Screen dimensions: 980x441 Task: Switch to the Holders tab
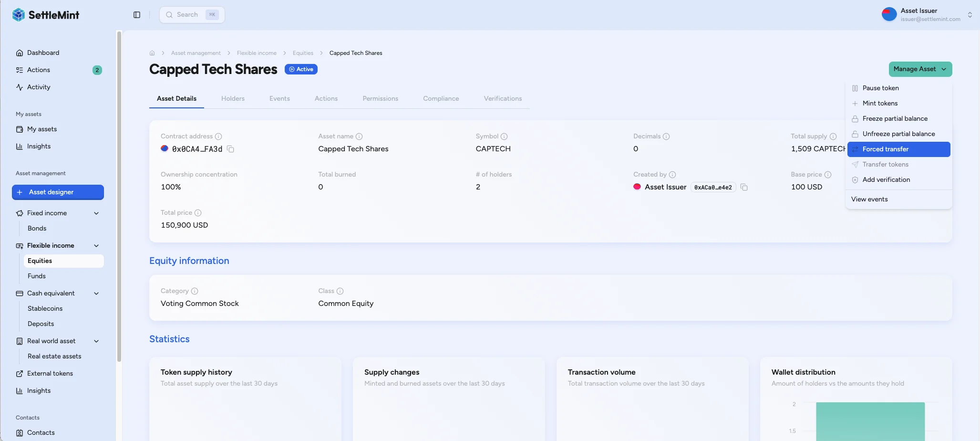tap(233, 98)
